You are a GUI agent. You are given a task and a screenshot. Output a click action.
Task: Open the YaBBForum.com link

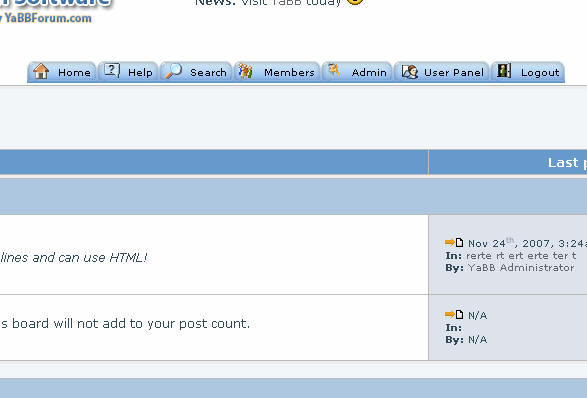[47, 18]
